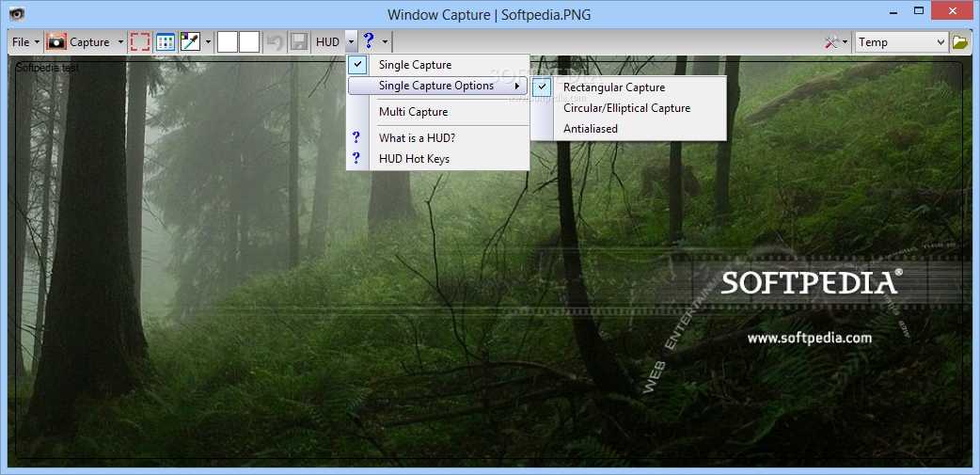Open the color palette grid tool
The image size is (980, 475).
pos(165,42)
